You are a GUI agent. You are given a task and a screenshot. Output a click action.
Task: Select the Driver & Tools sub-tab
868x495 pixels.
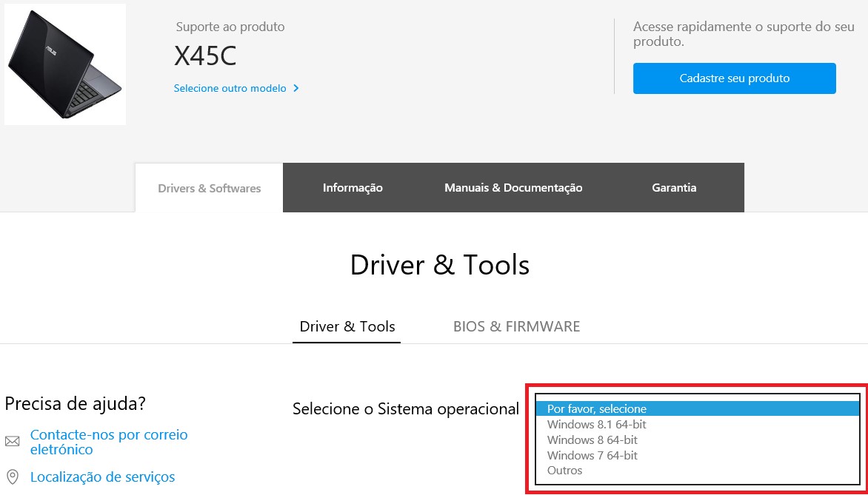347,326
